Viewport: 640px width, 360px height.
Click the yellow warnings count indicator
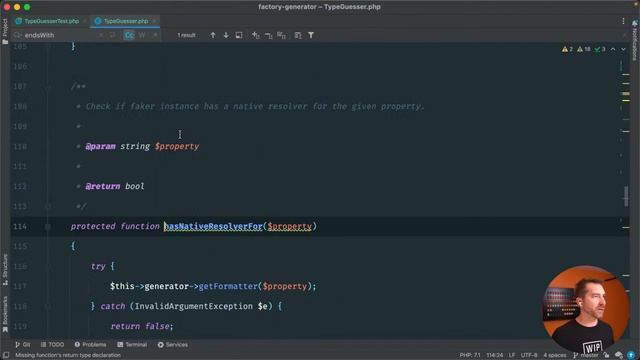point(567,49)
